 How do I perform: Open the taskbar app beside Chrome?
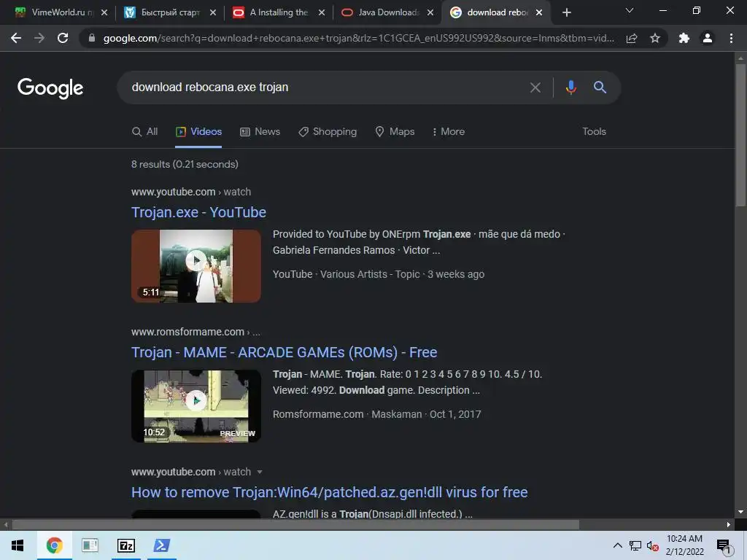pyautogui.click(x=90, y=545)
